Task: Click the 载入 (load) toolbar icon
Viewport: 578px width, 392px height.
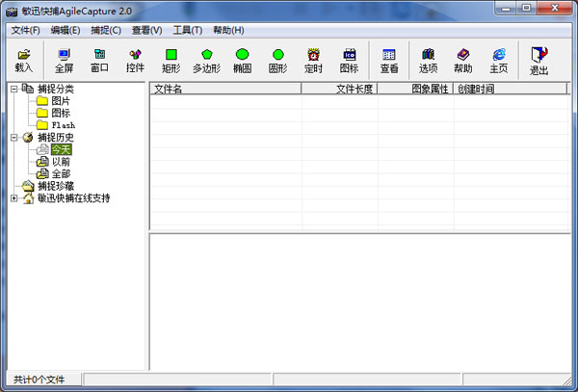Action: point(23,61)
